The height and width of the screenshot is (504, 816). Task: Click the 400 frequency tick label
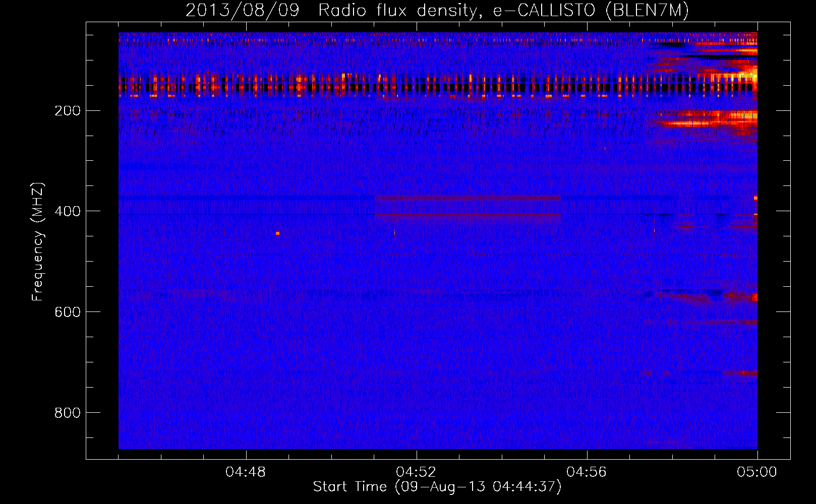[x=68, y=211]
